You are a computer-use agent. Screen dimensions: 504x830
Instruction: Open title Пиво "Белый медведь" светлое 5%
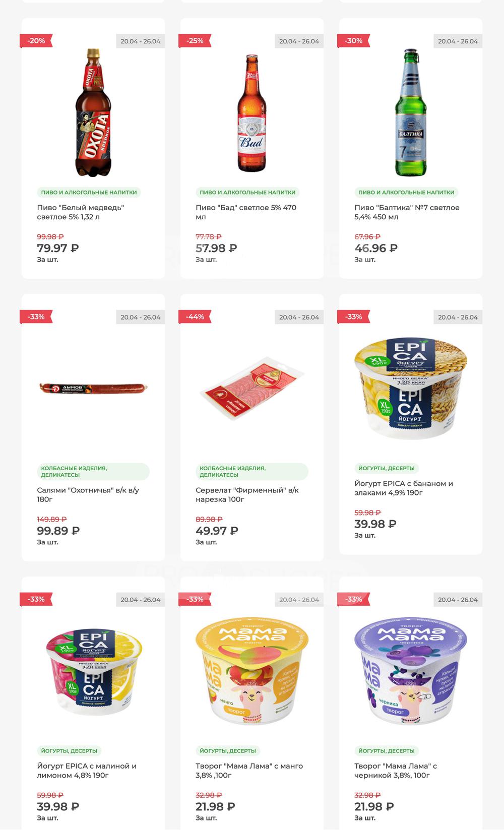[80, 212]
